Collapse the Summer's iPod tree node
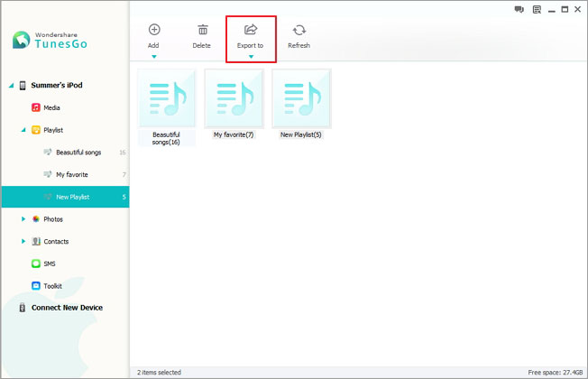The image size is (588, 379). coord(11,86)
